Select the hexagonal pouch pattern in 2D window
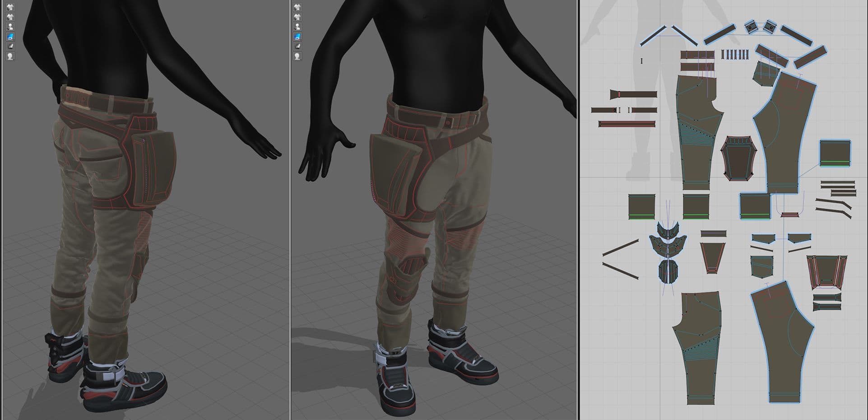 [738, 159]
